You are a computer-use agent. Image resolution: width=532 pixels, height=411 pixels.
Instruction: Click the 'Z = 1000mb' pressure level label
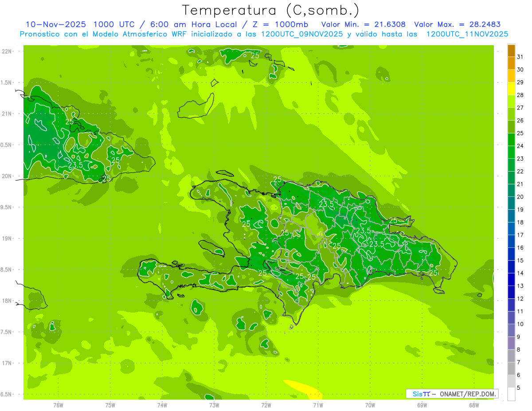click(281, 24)
